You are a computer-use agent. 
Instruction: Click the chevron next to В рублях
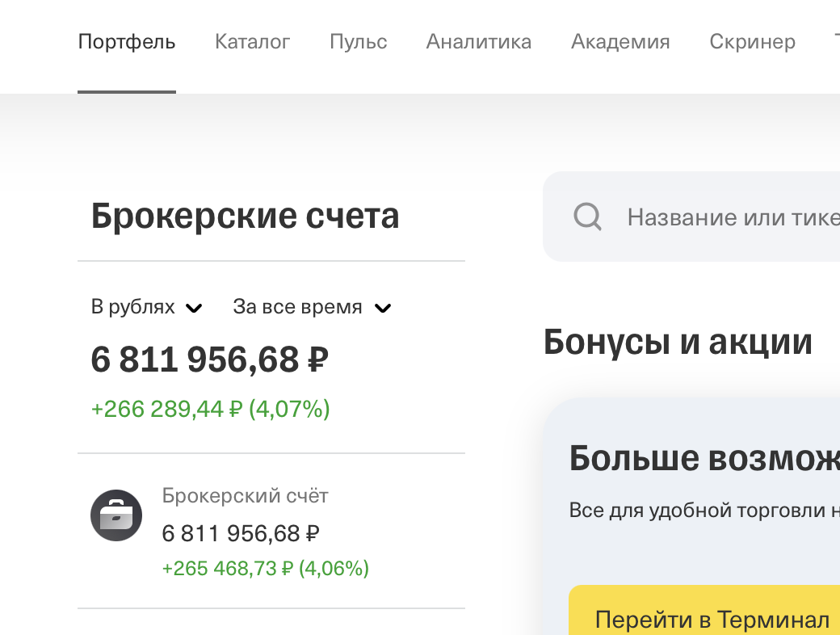[193, 308]
